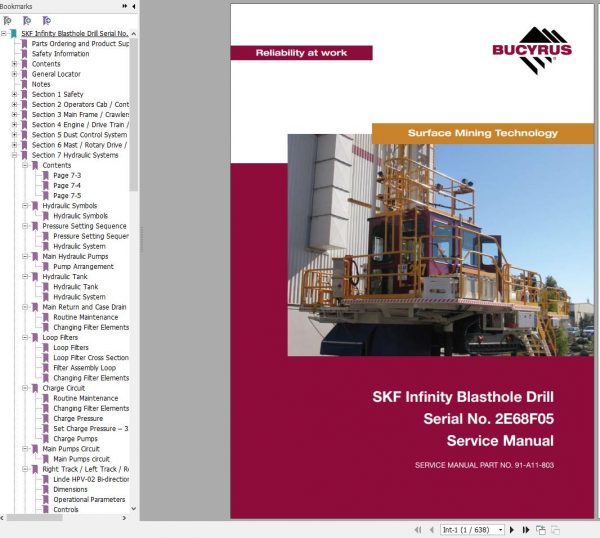The image size is (600, 538).
Task: Expand Section 5 Dust Control System bookmark
Action: (14, 135)
